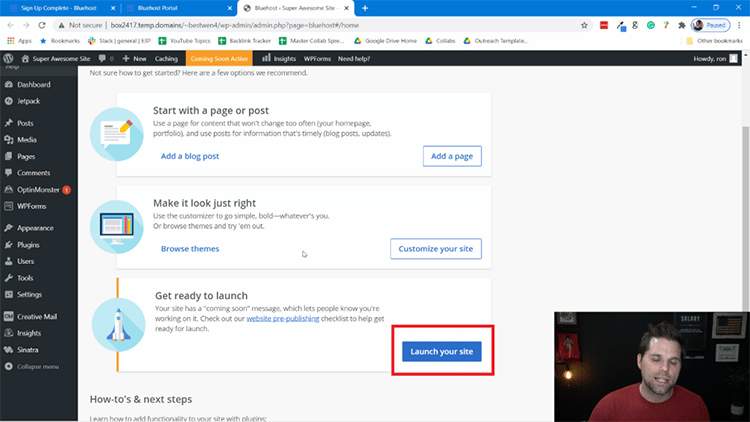Screen dimensions: 750x422
Task: Click the Coming Soon Active indicator
Action: (220, 58)
